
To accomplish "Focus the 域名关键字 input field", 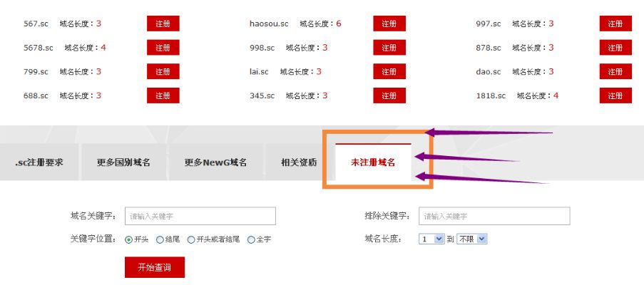I will (x=200, y=216).
